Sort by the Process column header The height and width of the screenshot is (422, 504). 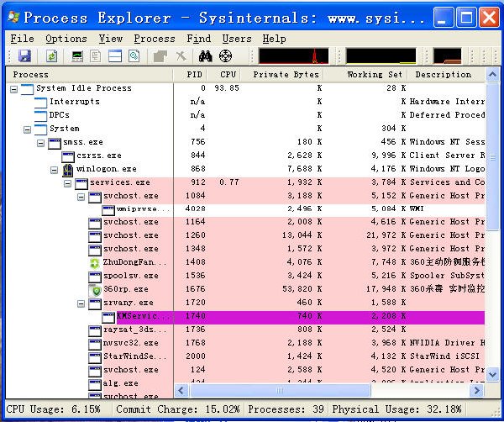tap(90, 75)
